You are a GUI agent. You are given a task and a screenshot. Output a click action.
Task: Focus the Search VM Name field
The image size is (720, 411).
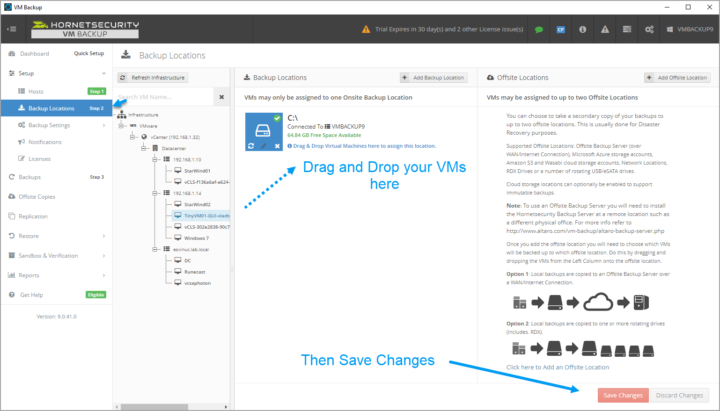tap(165, 97)
